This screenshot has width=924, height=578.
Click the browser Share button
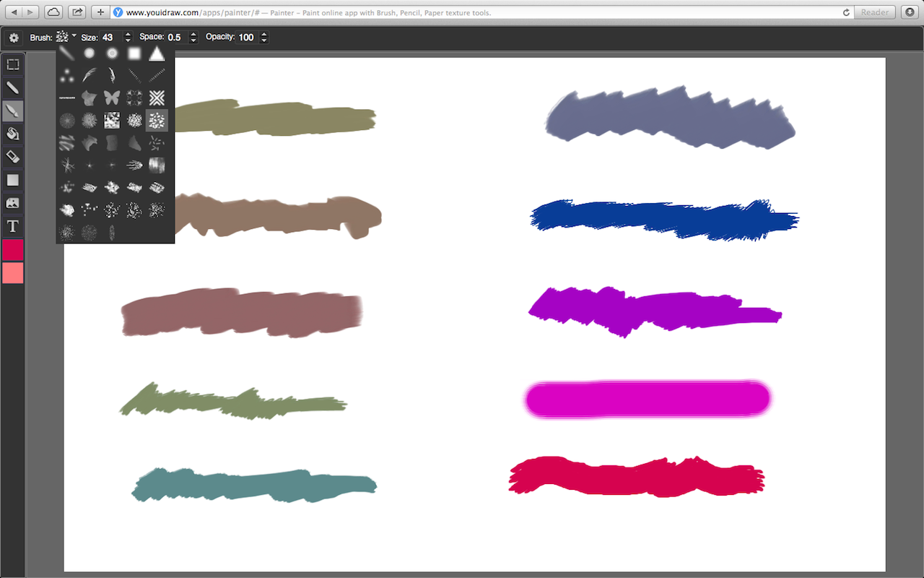tap(77, 12)
